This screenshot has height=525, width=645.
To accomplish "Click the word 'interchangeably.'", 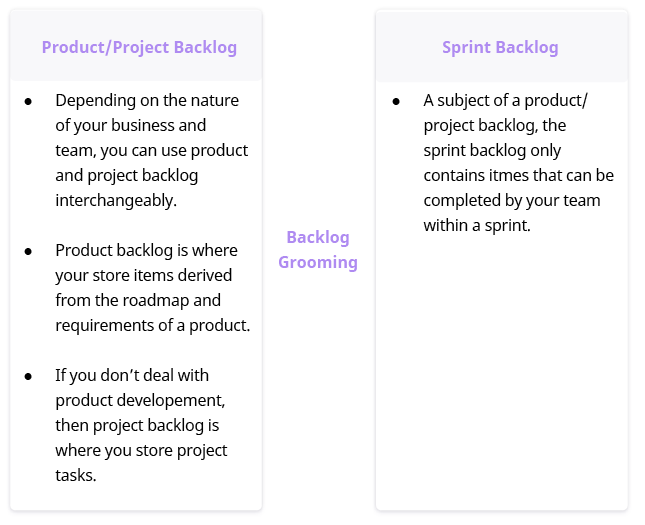I will 116,201.
